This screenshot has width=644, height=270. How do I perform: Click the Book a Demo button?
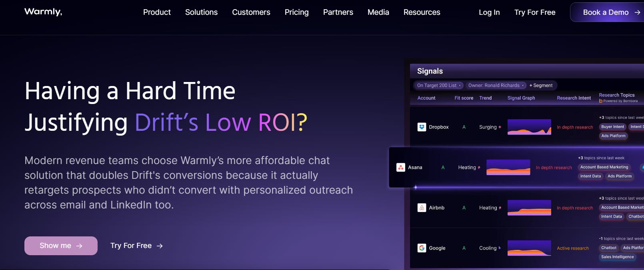coord(607,12)
